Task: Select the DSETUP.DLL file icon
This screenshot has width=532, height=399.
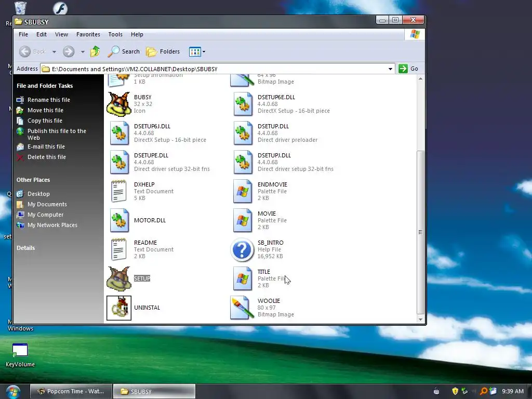Action: coord(243,134)
